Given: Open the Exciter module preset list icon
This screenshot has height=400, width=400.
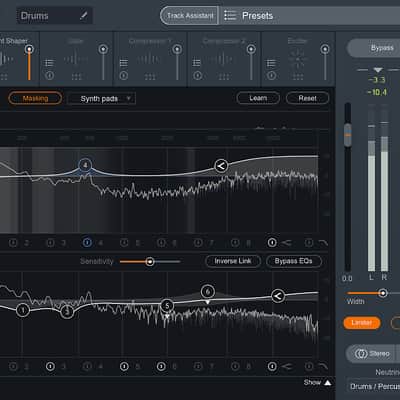Looking at the screenshot, I should tap(271, 63).
